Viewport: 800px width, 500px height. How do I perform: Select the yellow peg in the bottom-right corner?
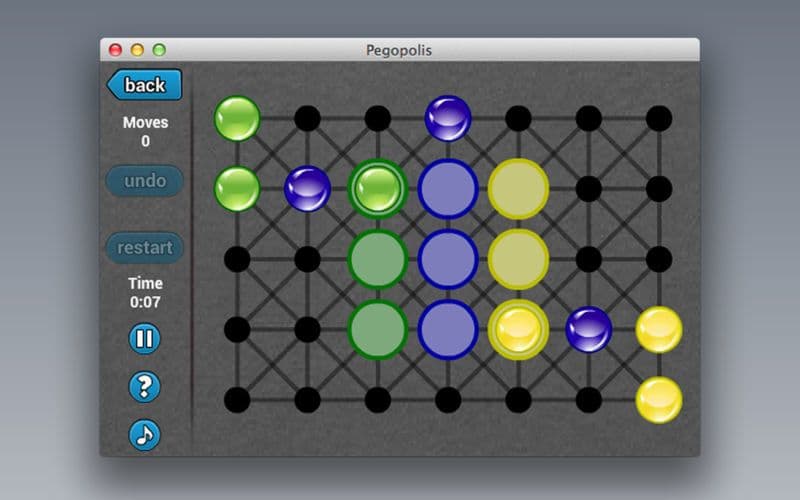coord(659,400)
